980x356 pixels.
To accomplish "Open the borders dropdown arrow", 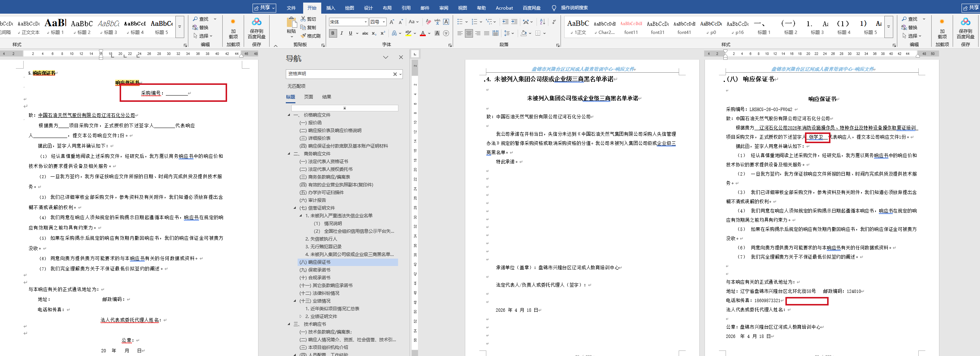I will (x=544, y=34).
